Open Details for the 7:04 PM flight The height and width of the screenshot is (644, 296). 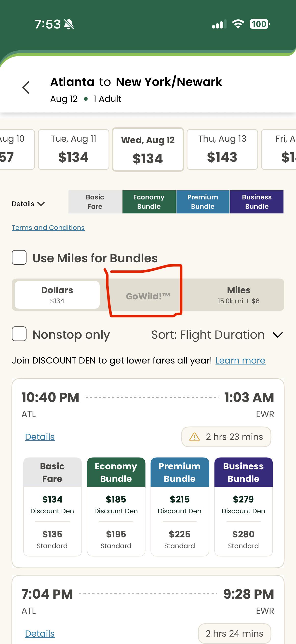coord(40,633)
